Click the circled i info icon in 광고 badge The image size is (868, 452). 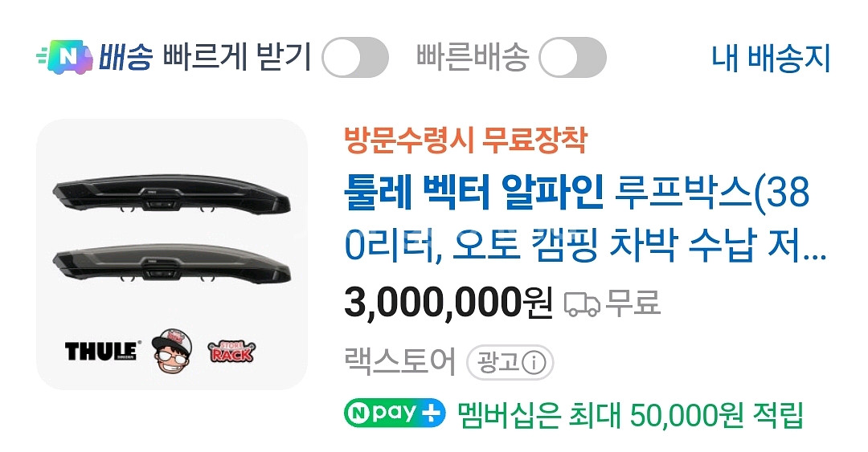(x=534, y=364)
